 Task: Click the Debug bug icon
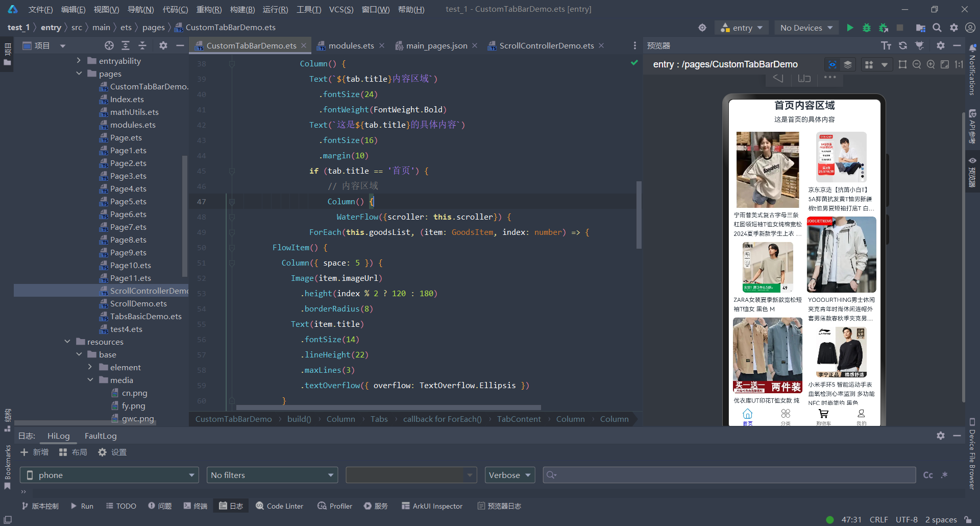pyautogui.click(x=866, y=28)
